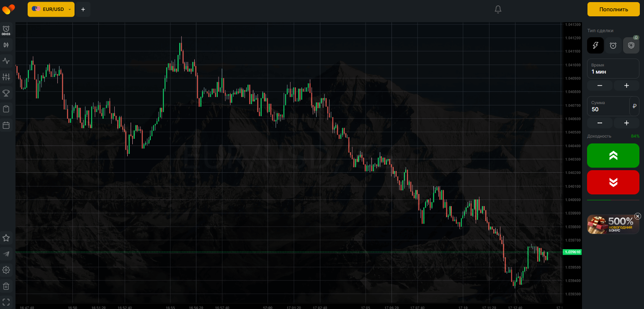Click the notification bell icon

pos(498,9)
